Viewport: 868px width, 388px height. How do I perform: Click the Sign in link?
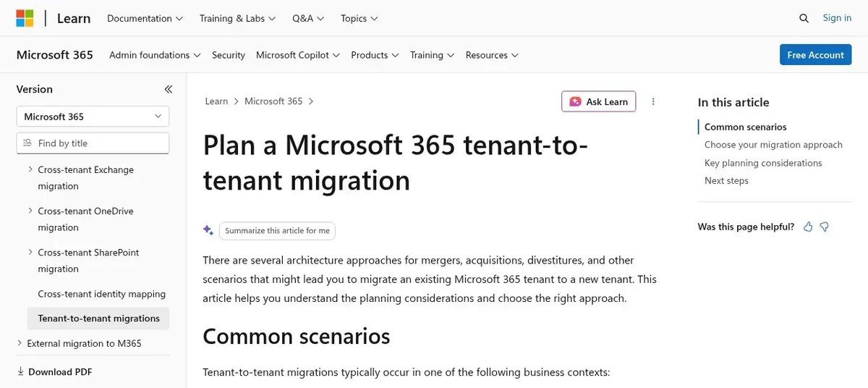tap(837, 18)
